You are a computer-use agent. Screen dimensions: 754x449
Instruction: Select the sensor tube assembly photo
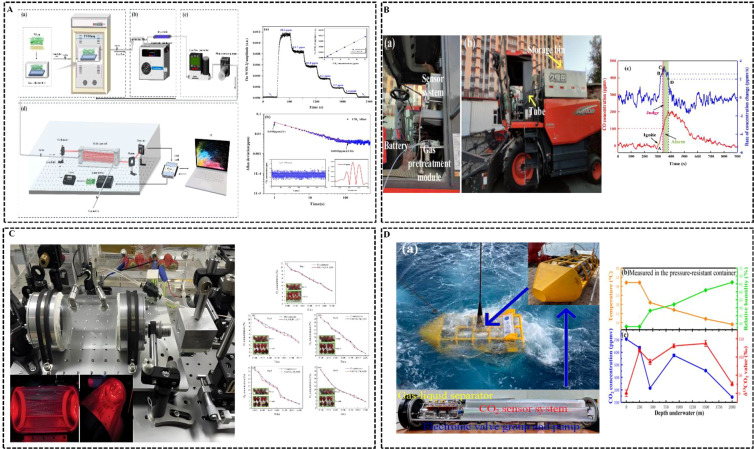coord(498,412)
